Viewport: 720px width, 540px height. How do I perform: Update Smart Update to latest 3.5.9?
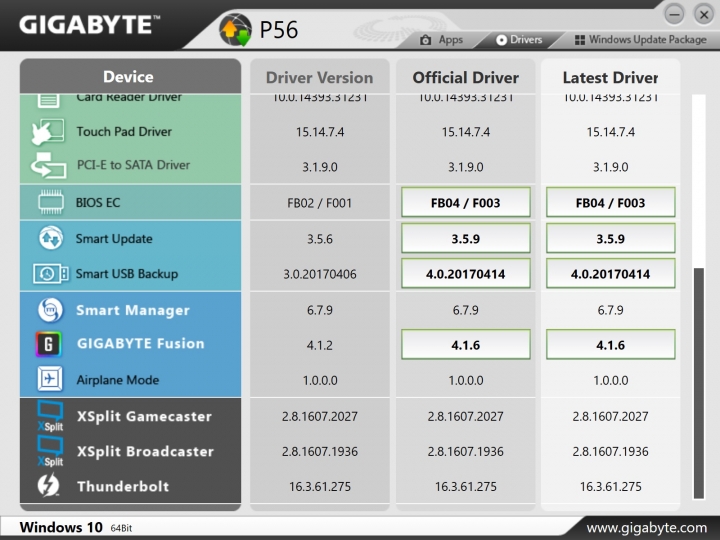(x=610, y=238)
